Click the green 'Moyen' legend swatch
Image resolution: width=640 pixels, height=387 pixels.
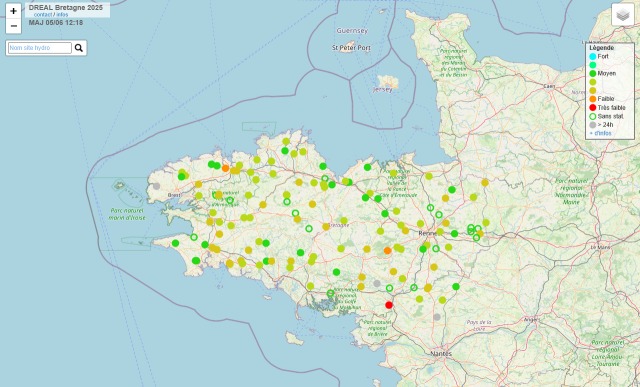pos(593,73)
